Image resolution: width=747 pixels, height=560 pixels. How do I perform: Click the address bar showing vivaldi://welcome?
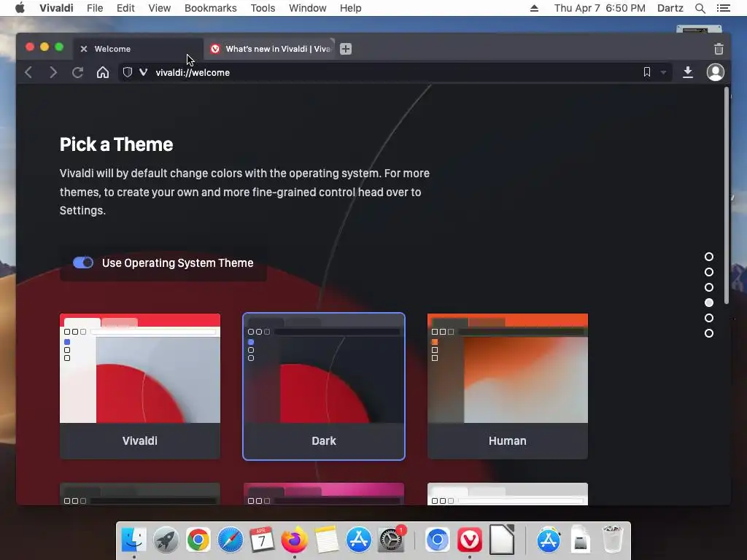[x=395, y=72]
